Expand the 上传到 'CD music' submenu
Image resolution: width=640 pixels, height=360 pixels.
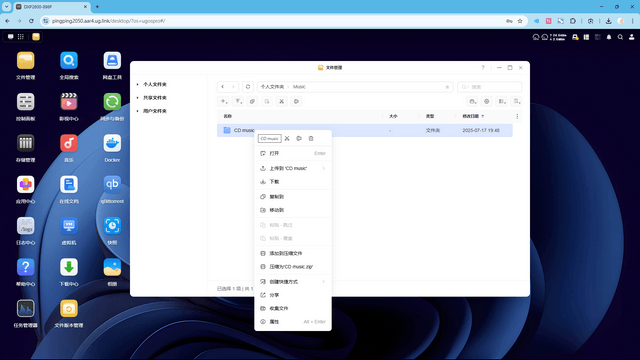click(x=293, y=168)
